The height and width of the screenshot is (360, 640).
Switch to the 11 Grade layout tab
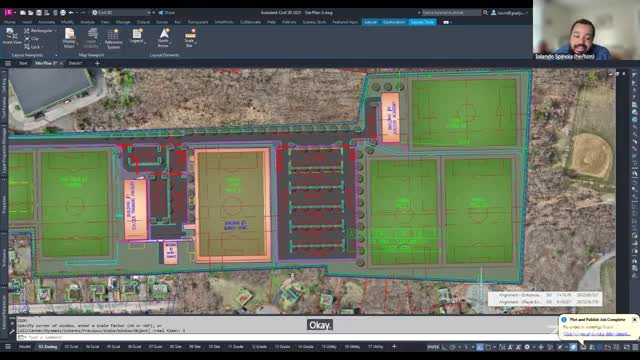(x=236, y=347)
